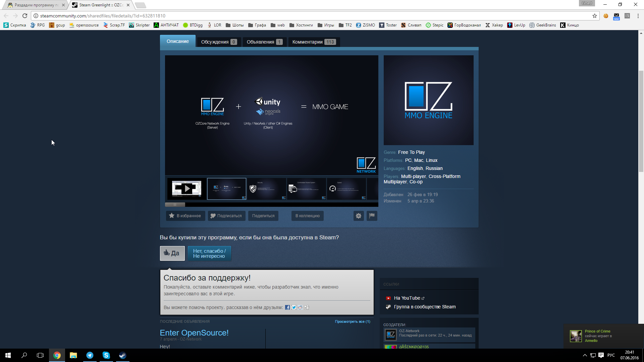Select the Steam Greenlight browser tab
Image resolution: width=644 pixels, height=362 pixels.
(x=101, y=5)
